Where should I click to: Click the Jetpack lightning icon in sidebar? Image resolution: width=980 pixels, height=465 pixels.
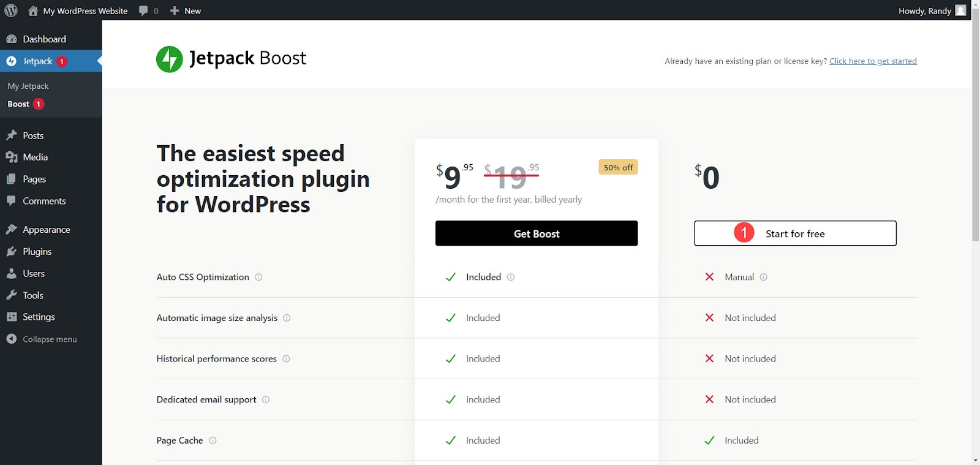coord(12,61)
